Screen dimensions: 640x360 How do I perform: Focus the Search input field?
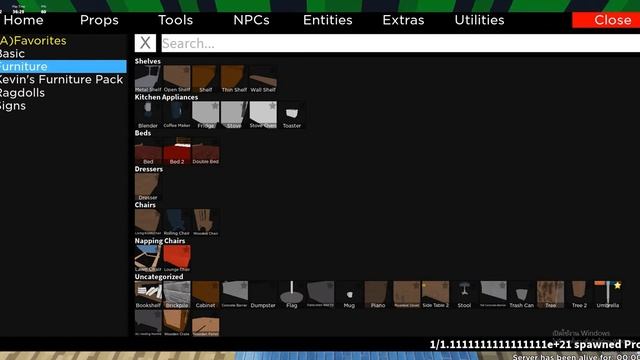click(x=401, y=43)
